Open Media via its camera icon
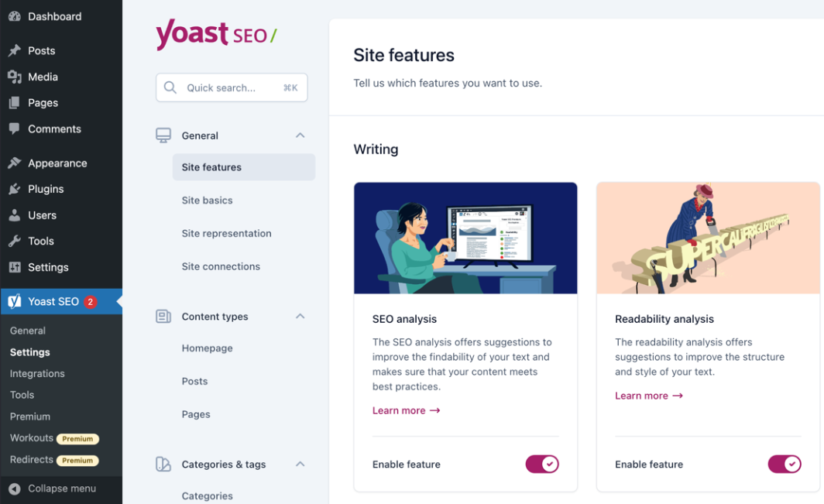 click(x=14, y=77)
